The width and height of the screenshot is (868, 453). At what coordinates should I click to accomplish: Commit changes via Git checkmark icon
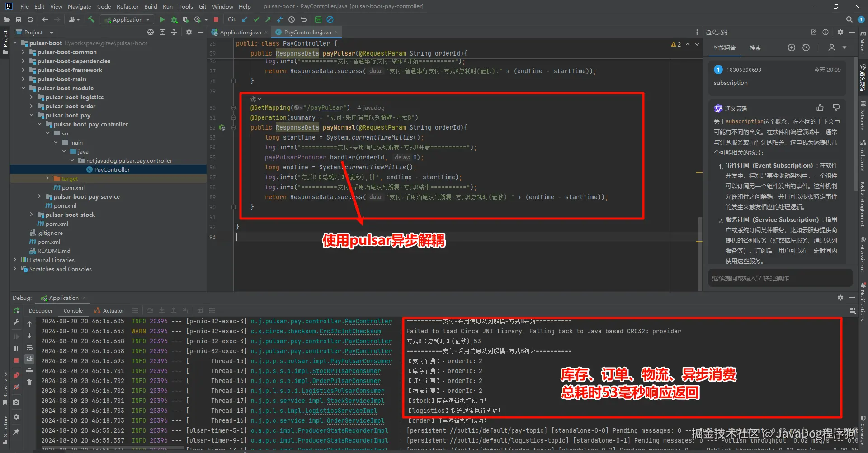click(x=256, y=19)
